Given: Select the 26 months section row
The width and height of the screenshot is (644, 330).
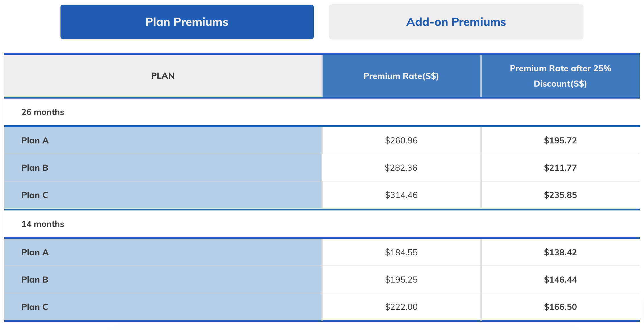Looking at the screenshot, I should [322, 112].
